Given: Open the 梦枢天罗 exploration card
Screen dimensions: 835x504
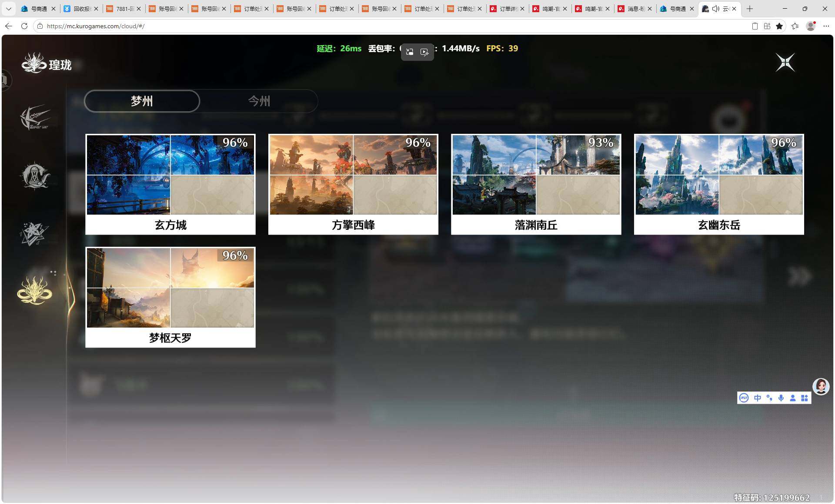Looking at the screenshot, I should [x=170, y=297].
